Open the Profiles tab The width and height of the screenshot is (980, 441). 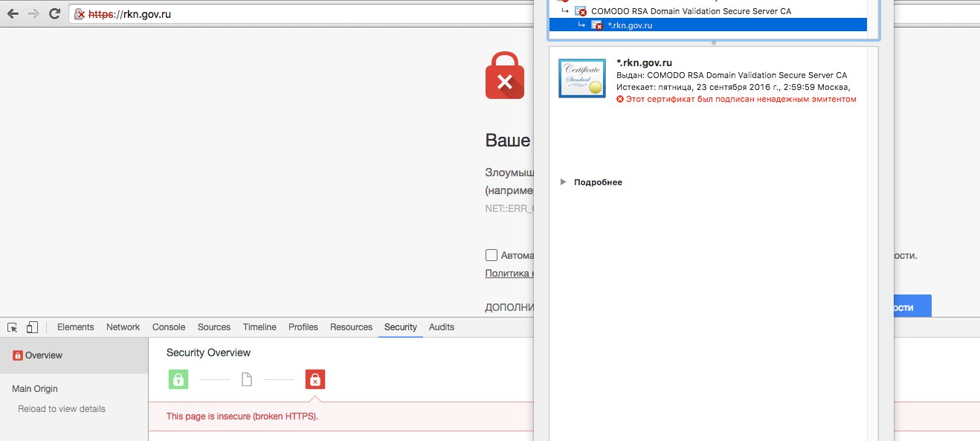[303, 327]
